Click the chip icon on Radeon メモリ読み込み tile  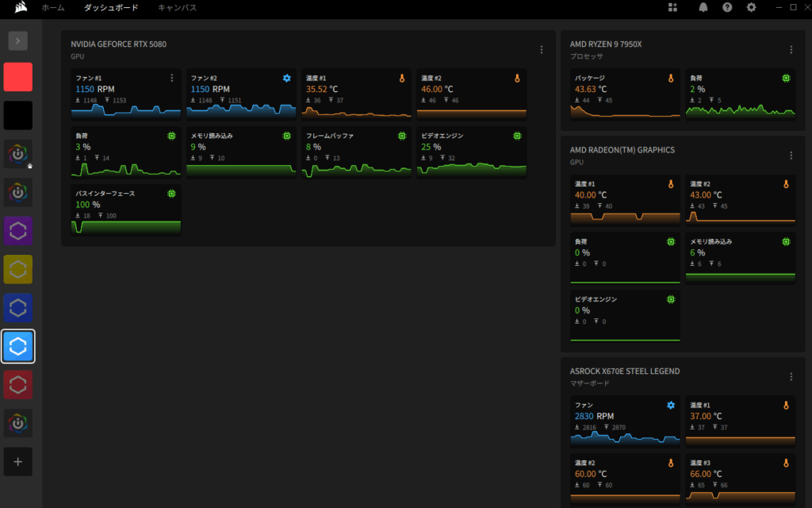point(786,241)
